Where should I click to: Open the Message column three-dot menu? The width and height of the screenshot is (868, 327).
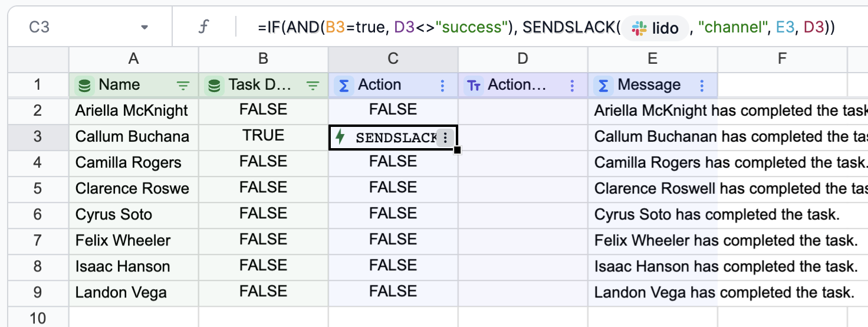(x=702, y=86)
